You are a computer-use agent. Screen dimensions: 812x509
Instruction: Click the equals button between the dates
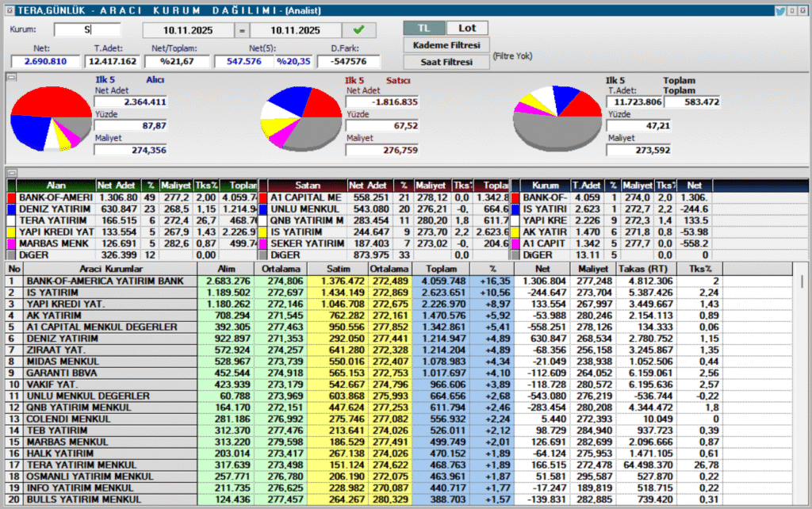tap(242, 31)
